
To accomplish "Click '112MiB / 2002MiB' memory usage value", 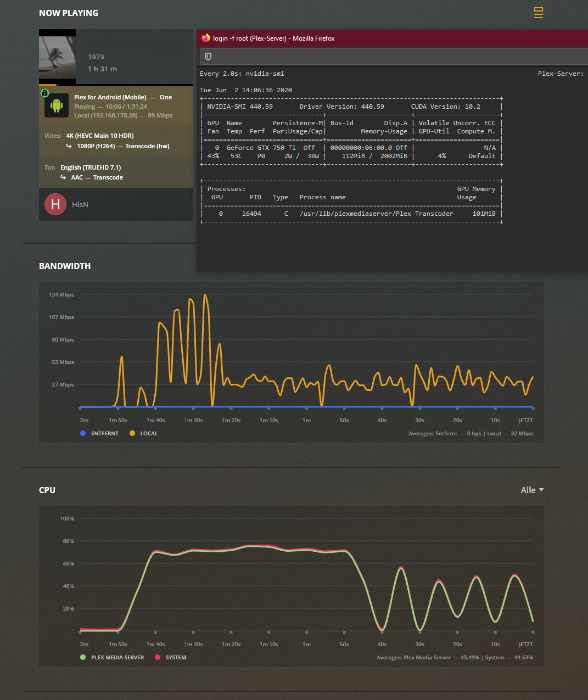I will pyautogui.click(x=374, y=156).
